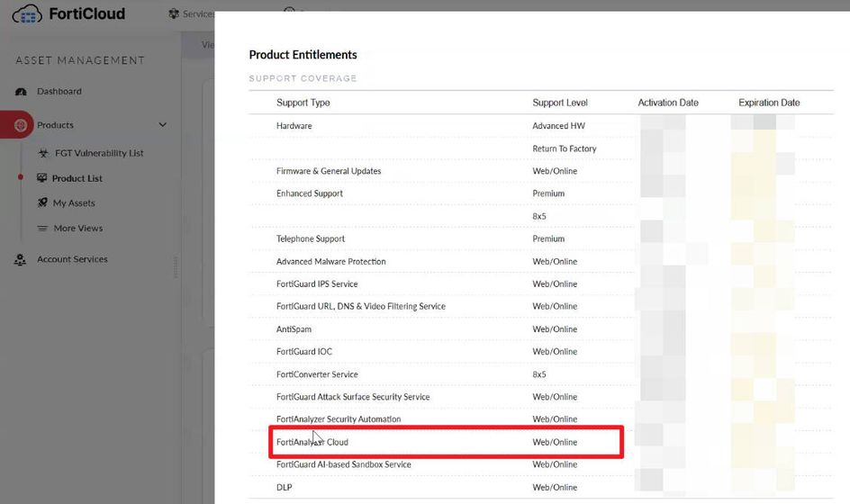Select Product List in sidebar
The width and height of the screenshot is (850, 504).
[77, 178]
